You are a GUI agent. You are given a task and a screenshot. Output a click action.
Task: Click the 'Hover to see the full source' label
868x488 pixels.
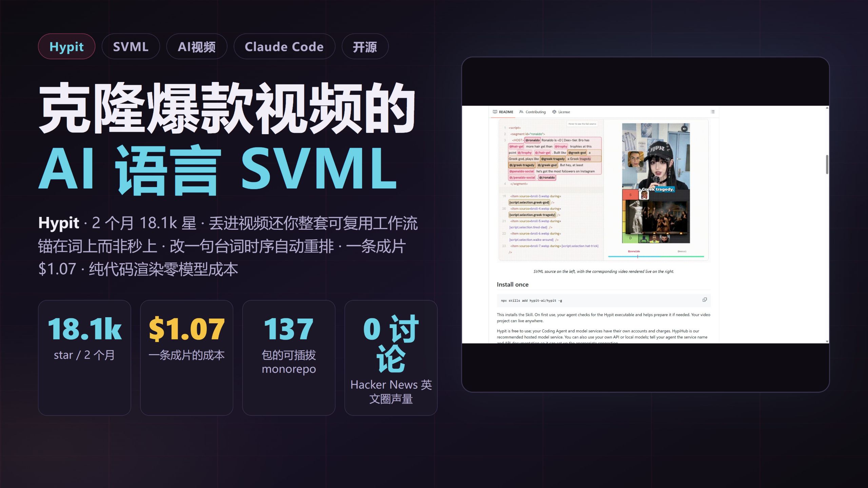(582, 124)
